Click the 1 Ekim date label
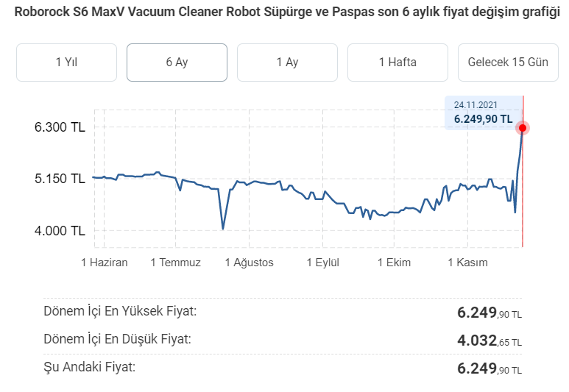The image size is (569, 392). pyautogui.click(x=395, y=263)
